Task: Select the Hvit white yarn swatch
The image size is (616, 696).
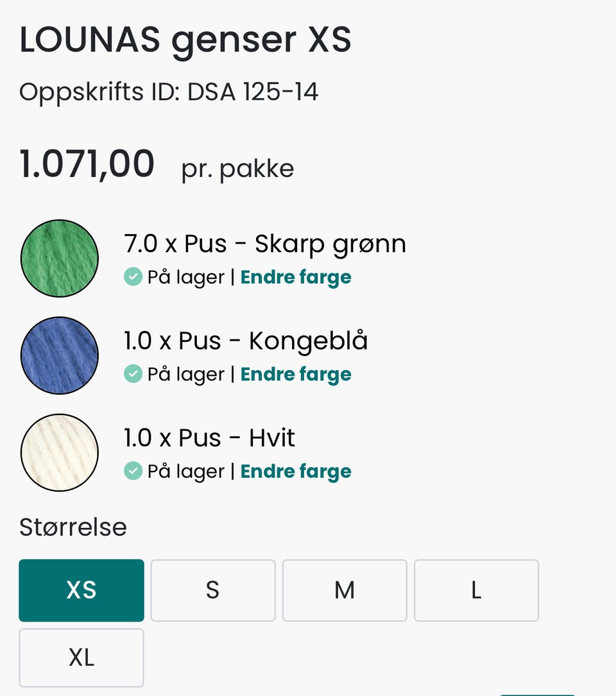Action: click(x=60, y=453)
